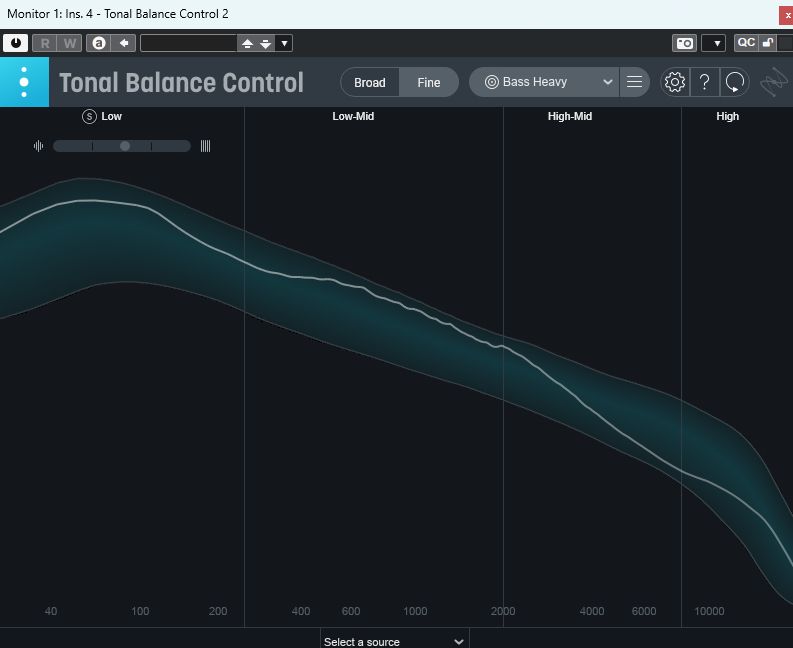Enable Write automation (W) button
Image resolution: width=793 pixels, height=648 pixels.
70,43
